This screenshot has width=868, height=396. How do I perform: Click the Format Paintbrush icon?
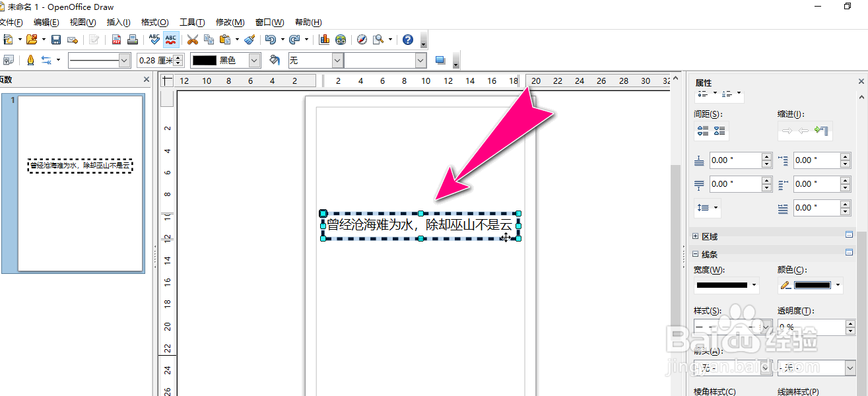coord(249,40)
